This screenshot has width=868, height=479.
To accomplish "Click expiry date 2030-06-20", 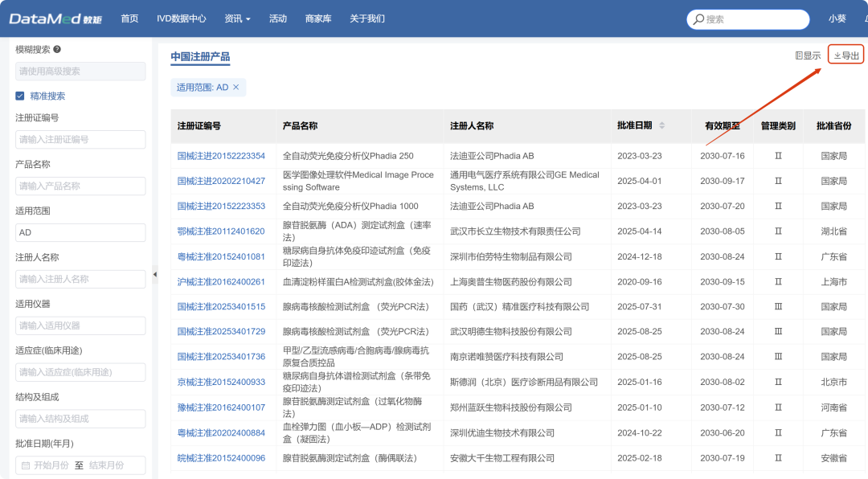I will [x=723, y=433].
